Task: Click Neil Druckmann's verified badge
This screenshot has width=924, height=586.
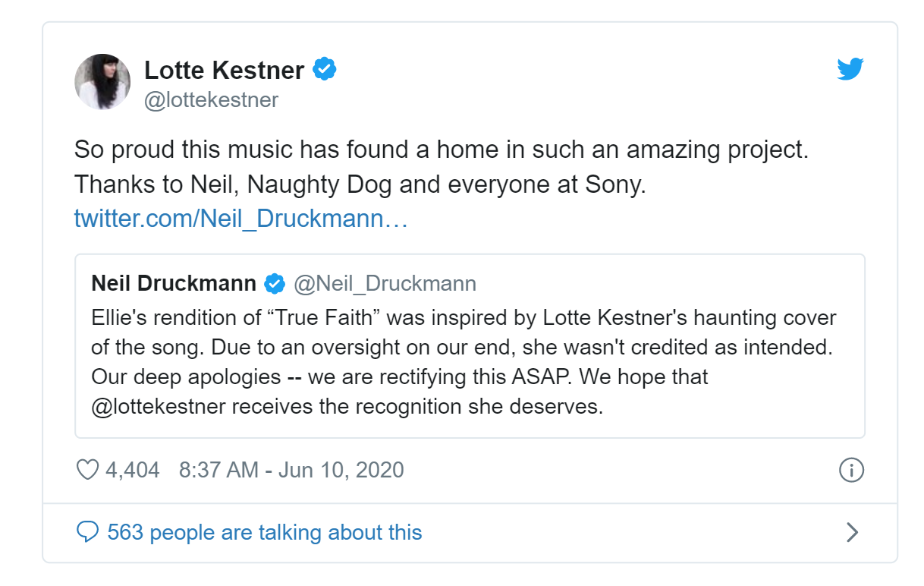Action: click(274, 284)
